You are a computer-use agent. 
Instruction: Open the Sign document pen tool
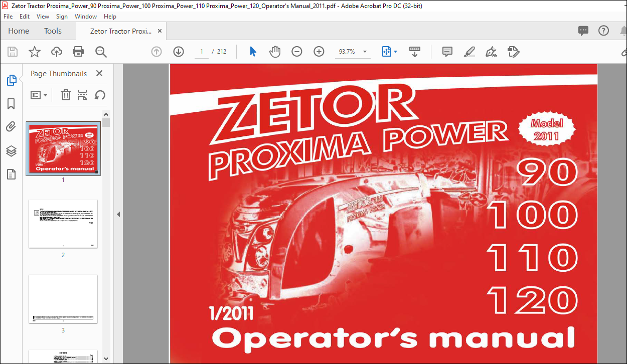pos(492,52)
